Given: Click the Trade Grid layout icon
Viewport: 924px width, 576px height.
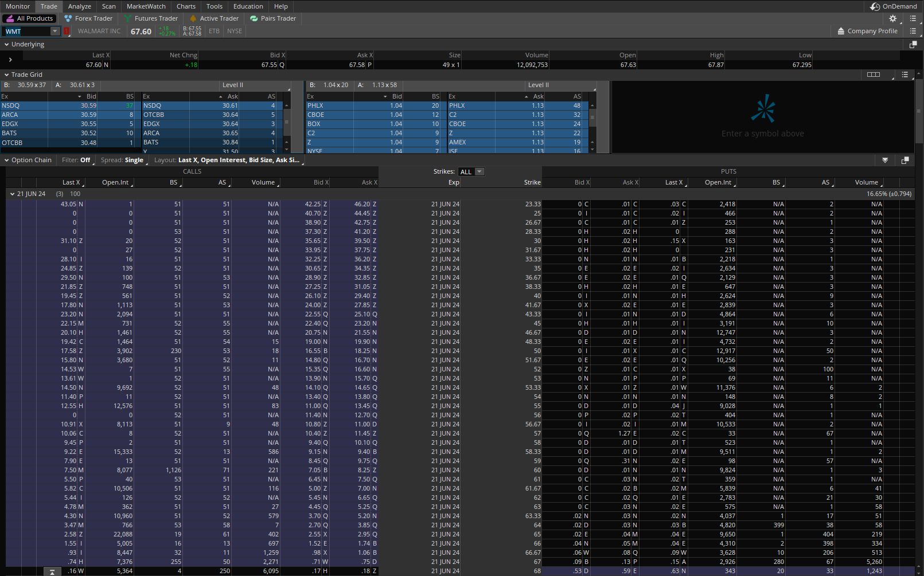Looking at the screenshot, I should tap(874, 75).
